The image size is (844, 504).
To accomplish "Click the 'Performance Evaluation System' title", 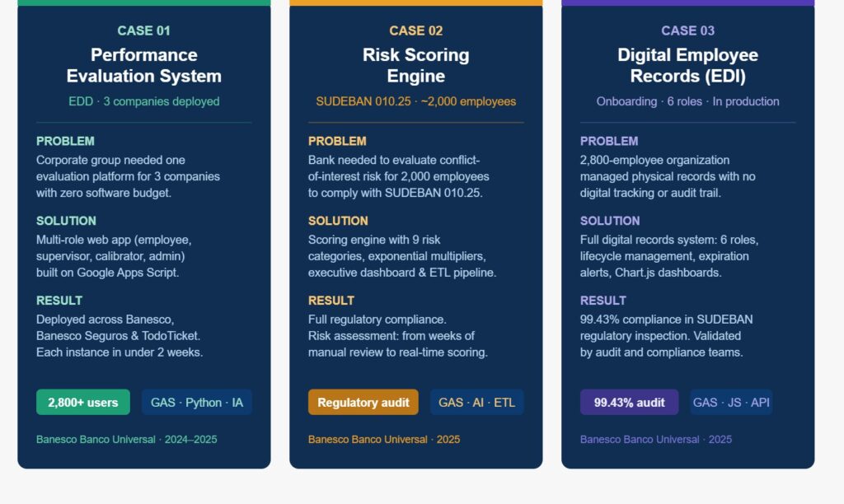I will click(x=143, y=65).
